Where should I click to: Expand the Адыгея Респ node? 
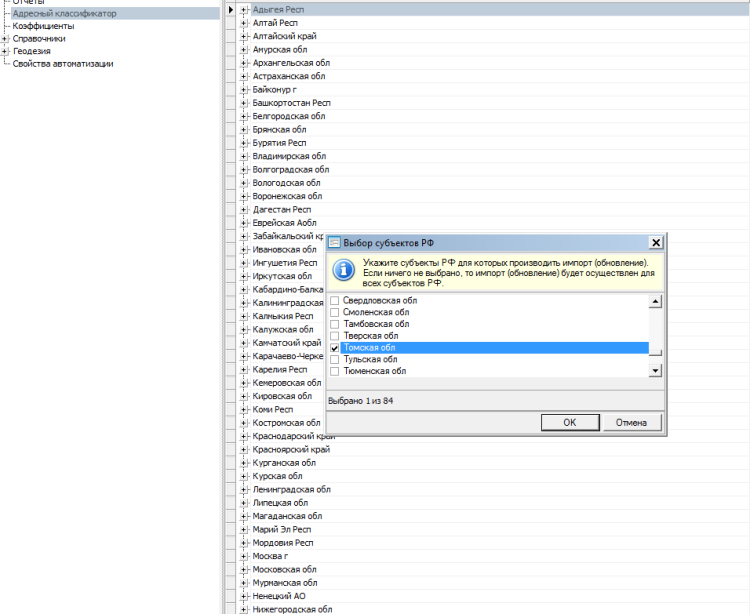(245, 9)
